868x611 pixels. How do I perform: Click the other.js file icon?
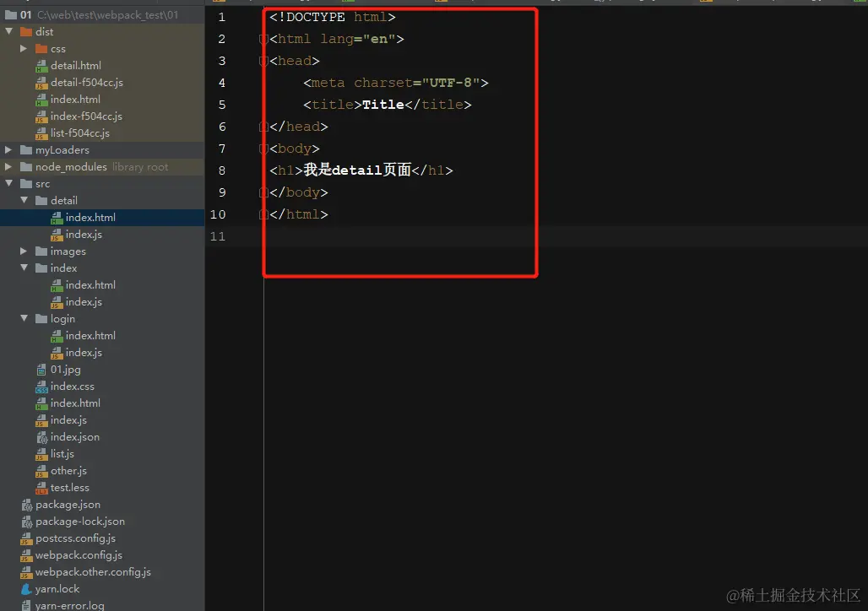[x=41, y=471]
